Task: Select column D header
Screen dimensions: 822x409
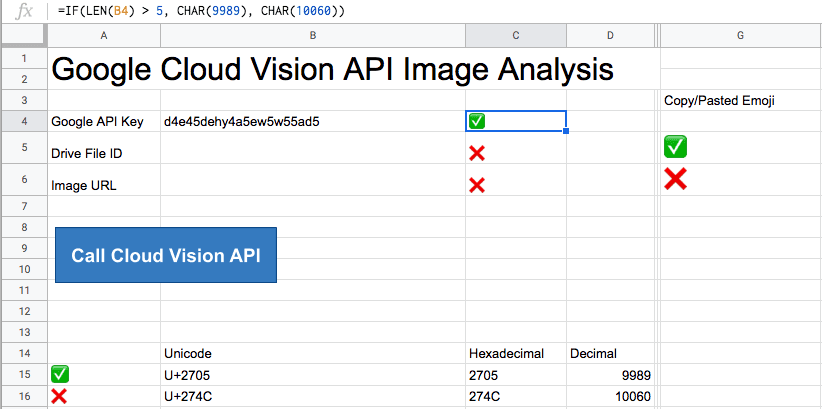Action: coord(610,35)
